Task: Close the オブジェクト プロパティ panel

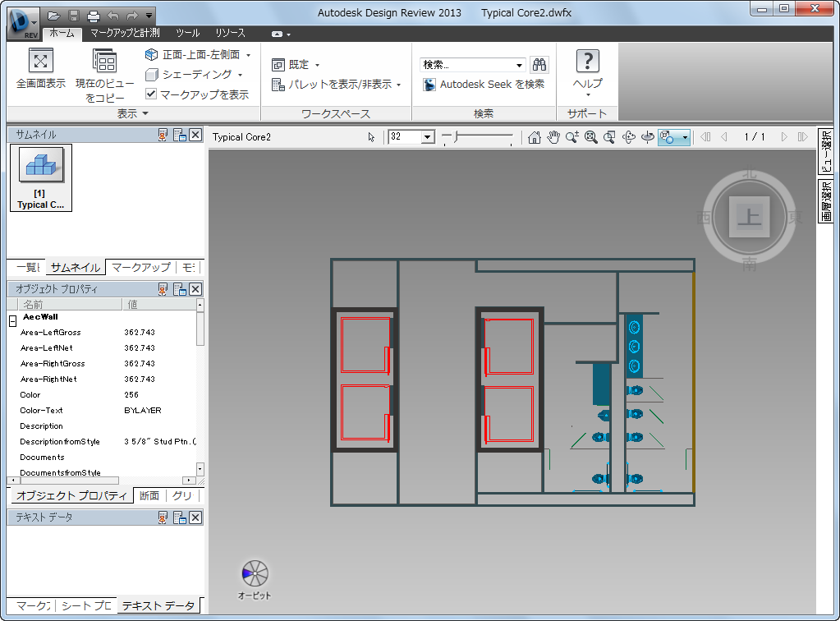Action: (195, 289)
